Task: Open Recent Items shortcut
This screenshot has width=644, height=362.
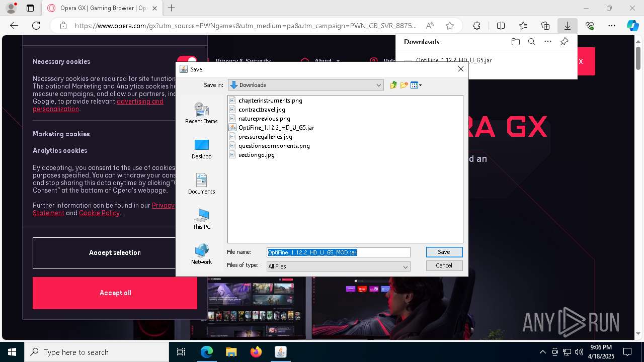Action: point(201,113)
